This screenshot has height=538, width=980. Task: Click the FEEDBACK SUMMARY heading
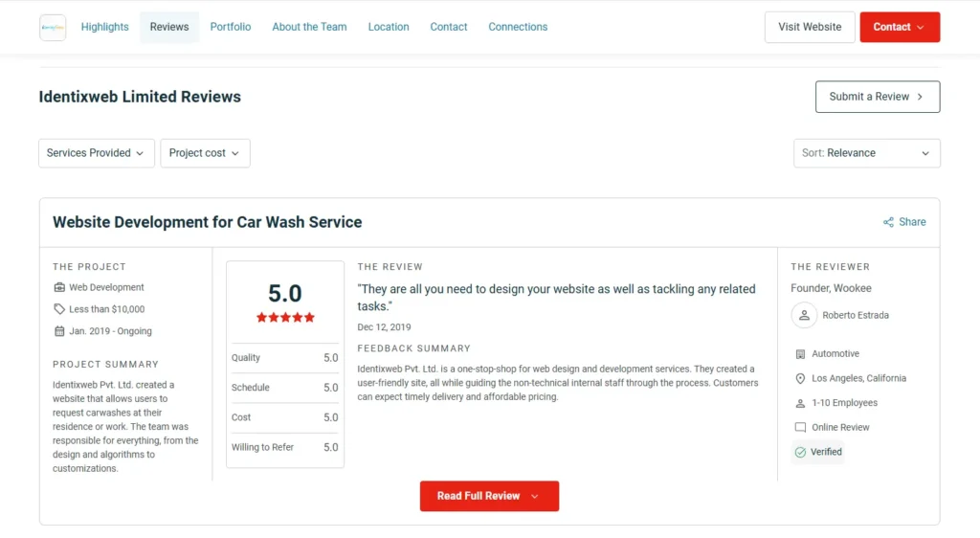413,348
